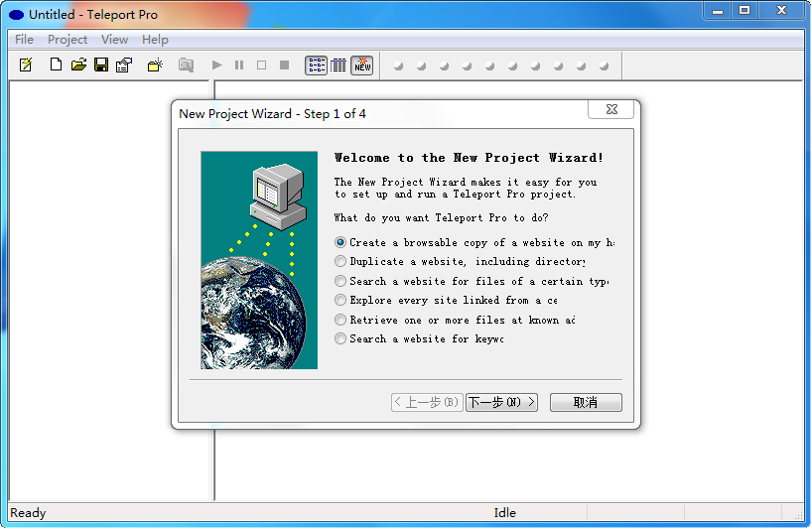Image resolution: width=812 pixels, height=529 pixels.
Task: Switch to the tree list view icon
Action: coord(316,66)
